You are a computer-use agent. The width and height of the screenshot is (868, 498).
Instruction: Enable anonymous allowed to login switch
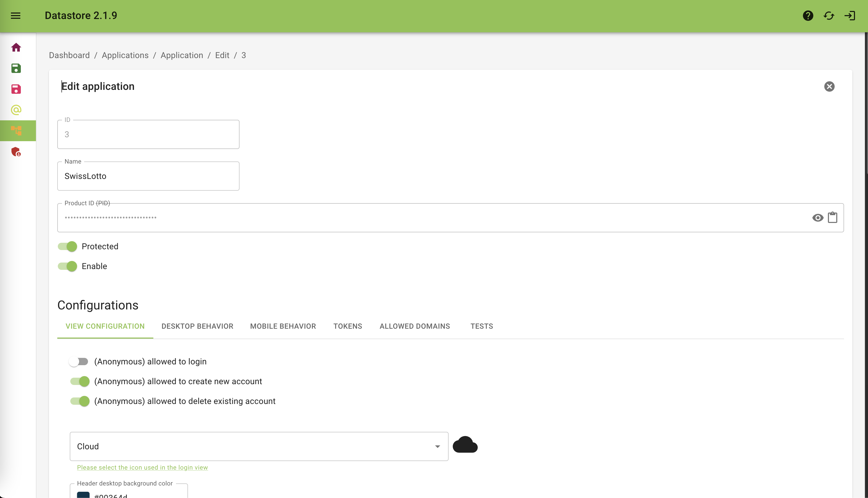click(79, 362)
